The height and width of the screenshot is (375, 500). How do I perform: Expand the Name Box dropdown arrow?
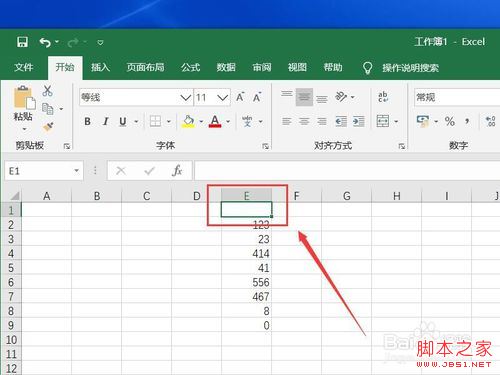pos(76,171)
